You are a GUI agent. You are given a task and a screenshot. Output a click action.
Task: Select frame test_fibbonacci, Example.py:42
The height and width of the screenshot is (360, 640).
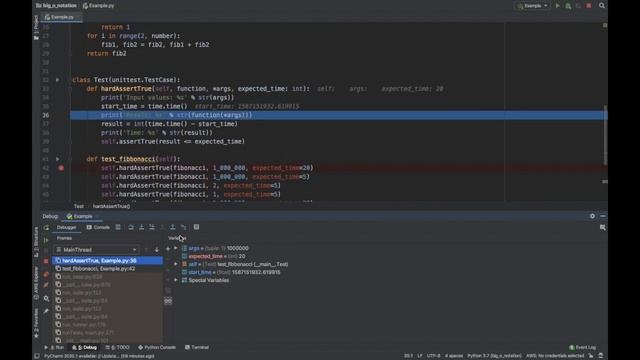pos(108,269)
